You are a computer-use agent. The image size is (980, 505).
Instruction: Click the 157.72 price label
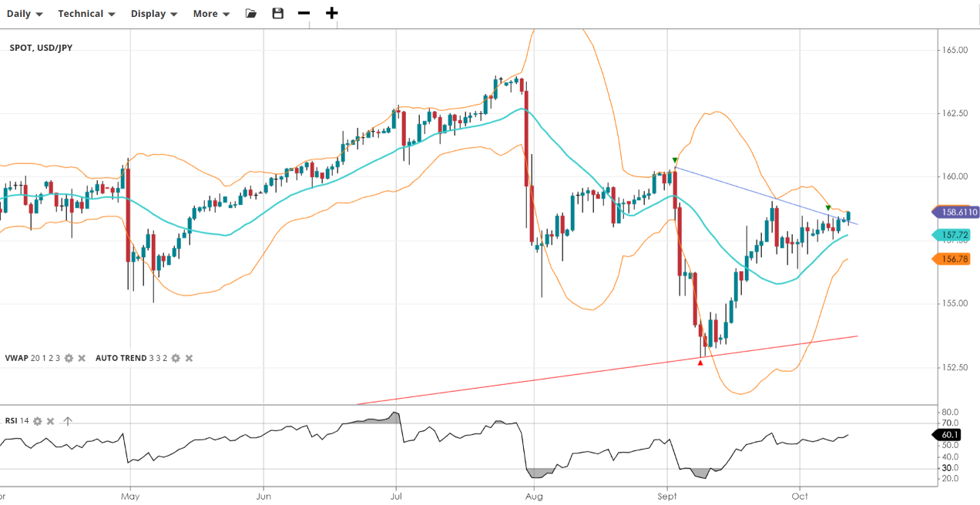951,235
